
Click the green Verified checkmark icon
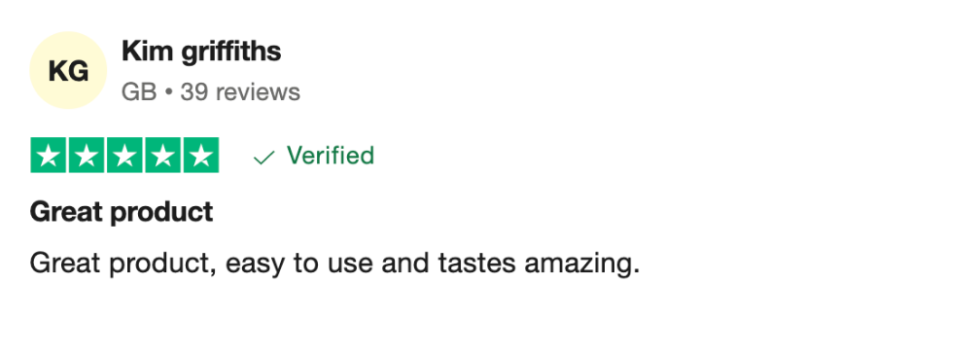point(263,159)
